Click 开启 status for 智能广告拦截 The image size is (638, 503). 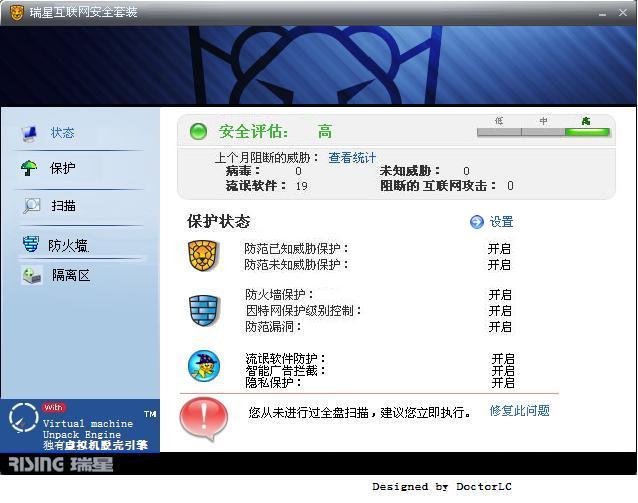click(503, 370)
